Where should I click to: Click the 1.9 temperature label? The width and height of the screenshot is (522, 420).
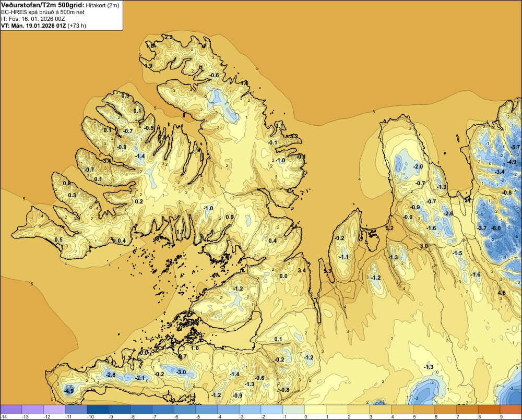(x=148, y=66)
